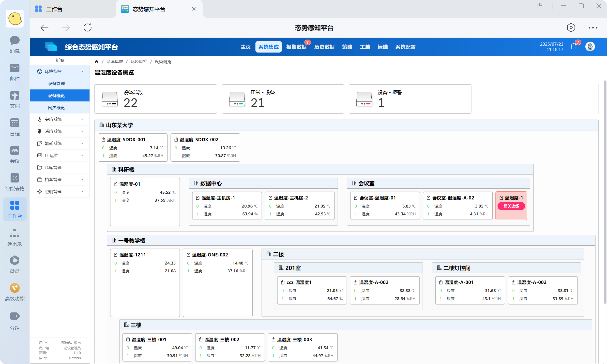
Task: Click the 网关离线 status badge
Action: (x=511, y=206)
